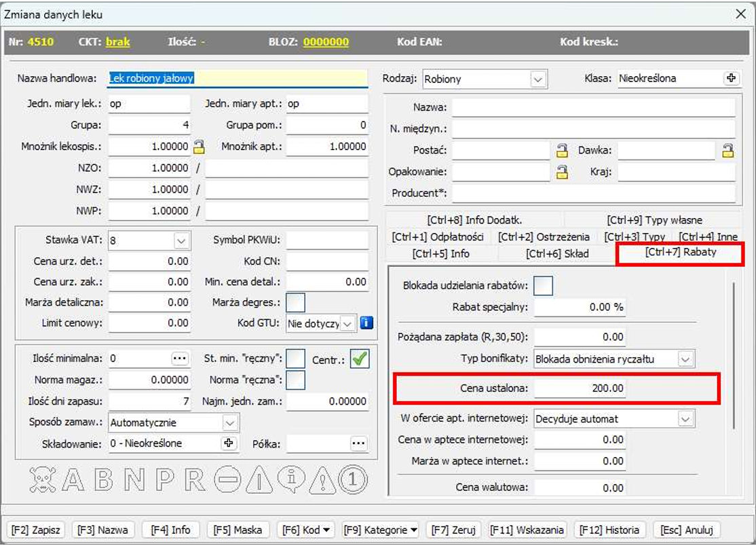Click the minus circle icon in bottom row

point(227,480)
